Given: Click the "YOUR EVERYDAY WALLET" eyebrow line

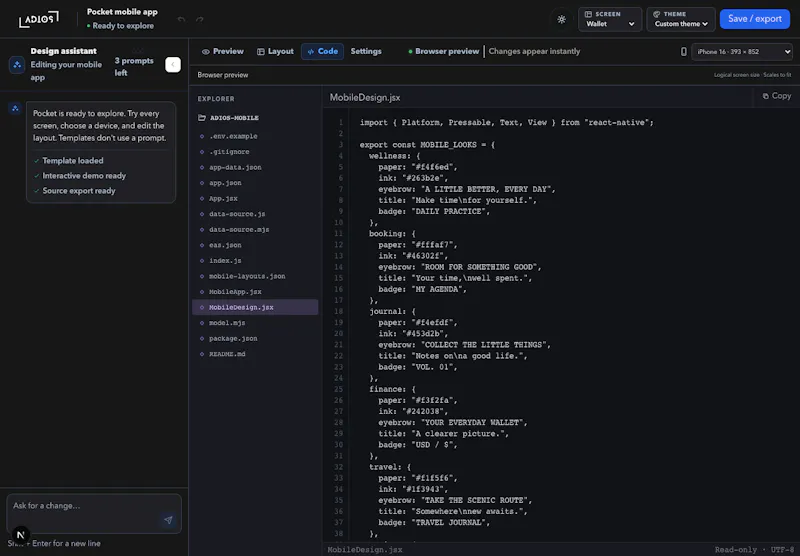Looking at the screenshot, I should [453, 422].
